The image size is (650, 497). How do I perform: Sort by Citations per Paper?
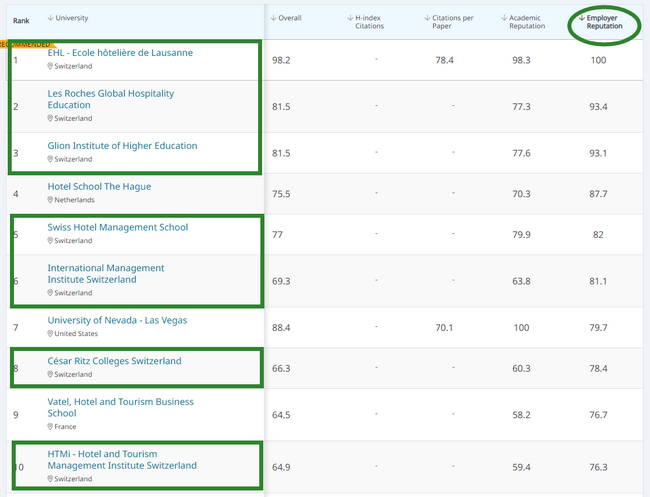click(x=449, y=22)
